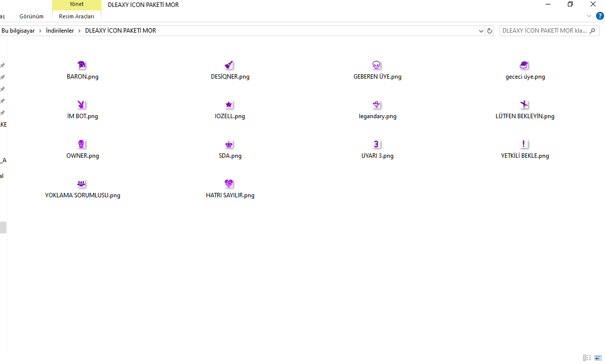Go to İndirilenler in breadcrumb
This screenshot has width=605, height=364.
[60, 31]
